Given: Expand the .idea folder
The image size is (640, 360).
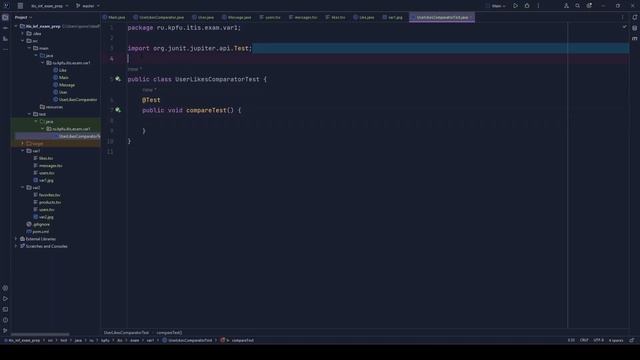Looking at the screenshot, I should click(23, 33).
